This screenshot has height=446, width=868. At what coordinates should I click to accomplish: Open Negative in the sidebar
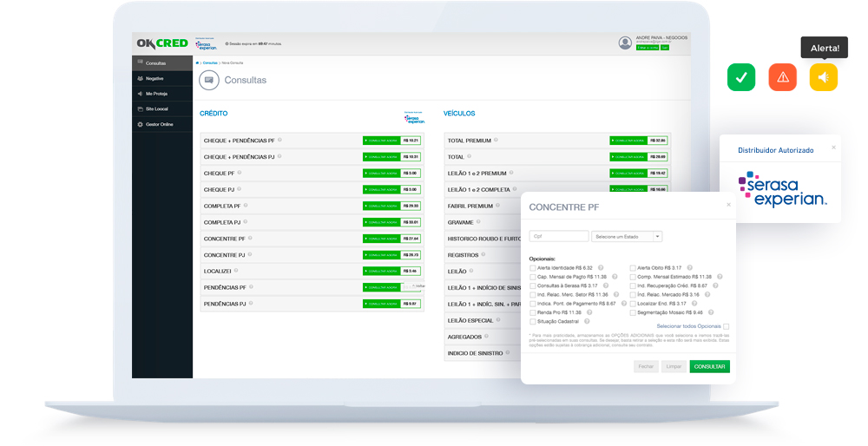[x=162, y=79]
